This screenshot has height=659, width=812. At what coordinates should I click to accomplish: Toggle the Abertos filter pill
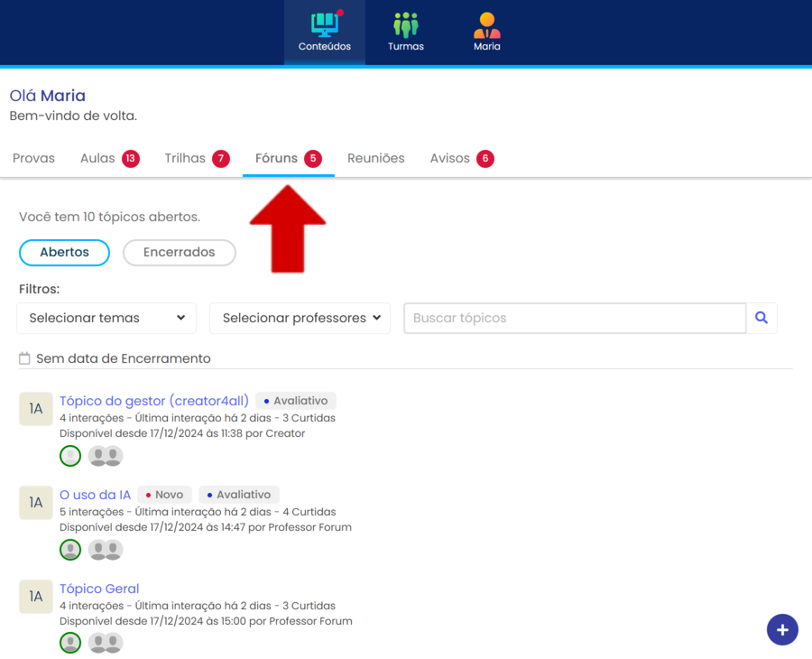click(64, 253)
